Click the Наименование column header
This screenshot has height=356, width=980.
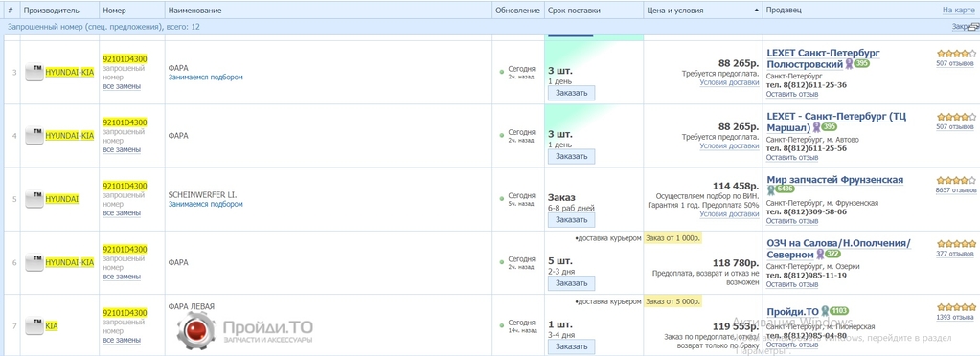195,11
